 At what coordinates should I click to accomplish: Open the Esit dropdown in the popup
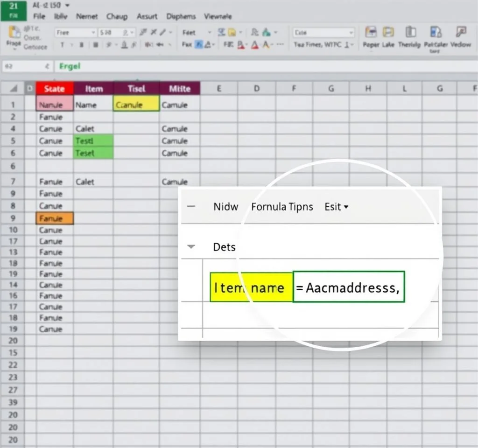coord(337,207)
